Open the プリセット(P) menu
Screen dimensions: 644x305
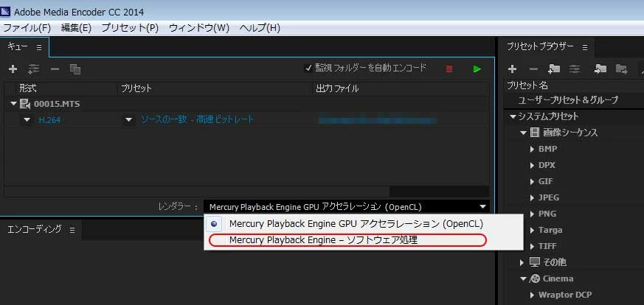click(130, 28)
